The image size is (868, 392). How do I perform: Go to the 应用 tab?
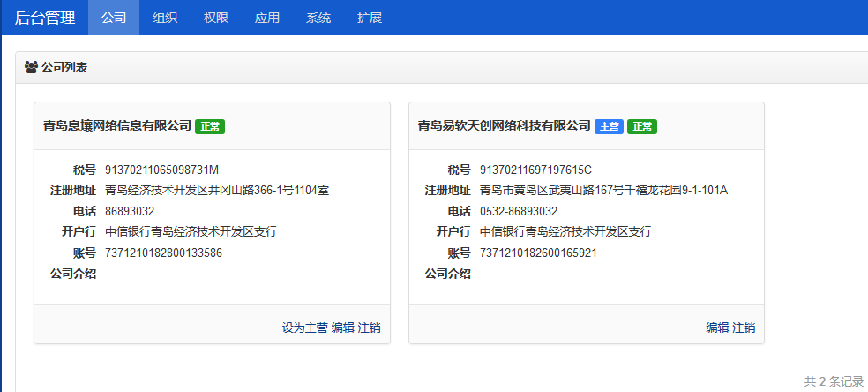pyautogui.click(x=266, y=18)
